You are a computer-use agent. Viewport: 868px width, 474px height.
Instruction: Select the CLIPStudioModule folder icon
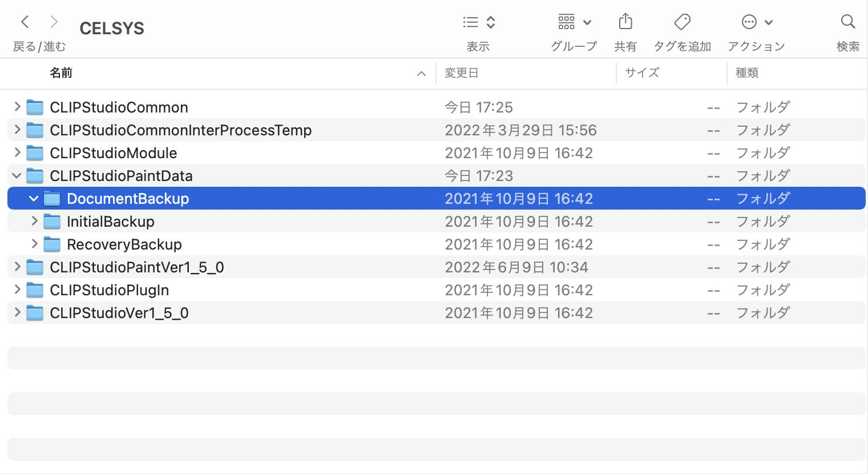pos(35,153)
